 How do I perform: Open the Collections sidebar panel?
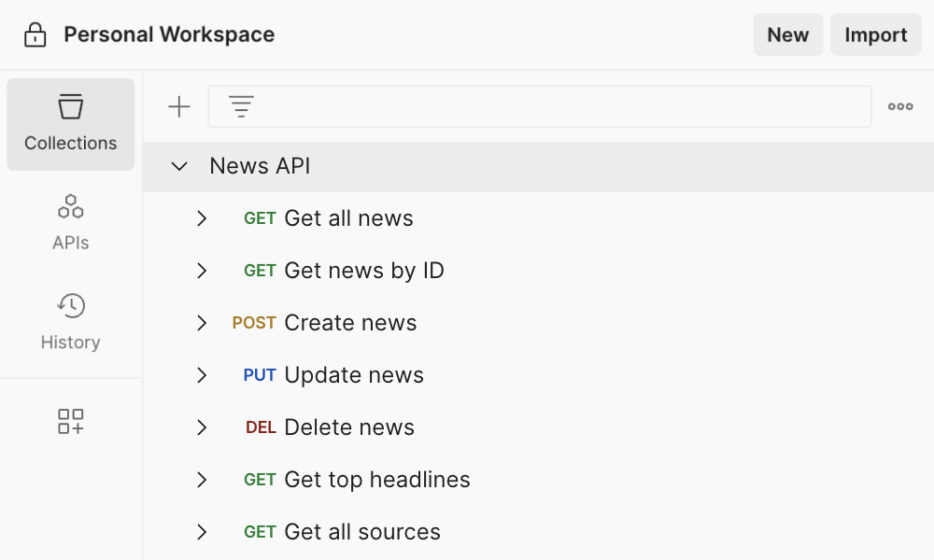tap(70, 124)
